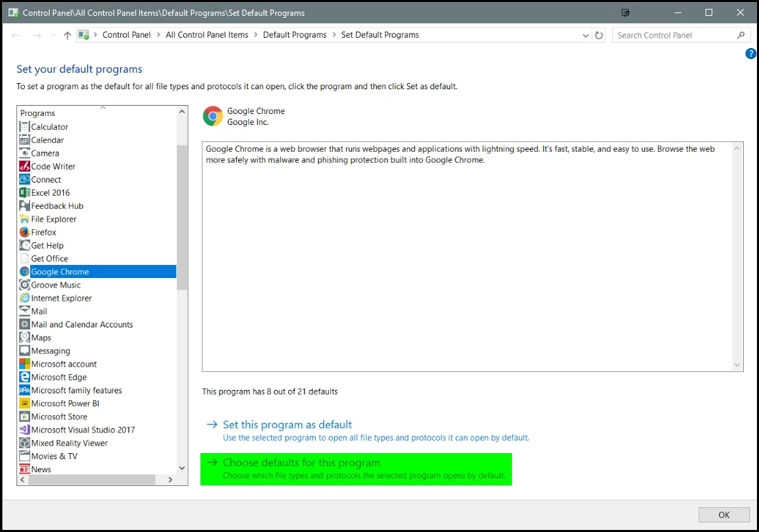Click the Visual Studio 2017 icon

pos(25,430)
